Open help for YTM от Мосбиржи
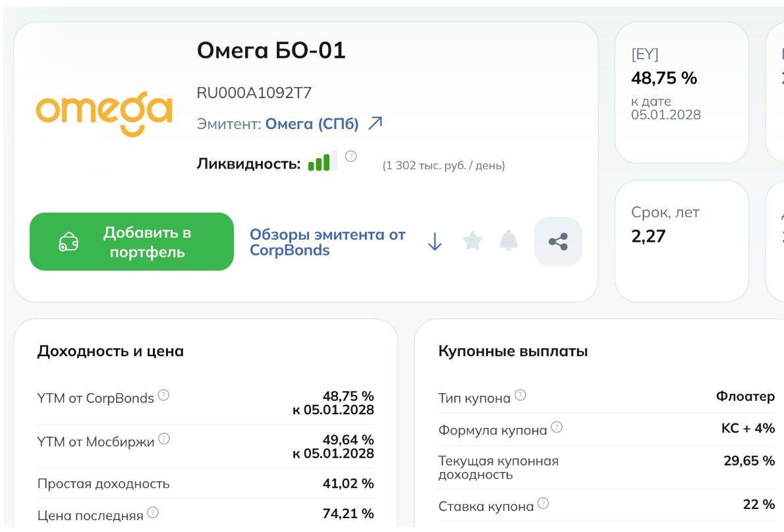The width and height of the screenshot is (784, 532). tap(163, 440)
